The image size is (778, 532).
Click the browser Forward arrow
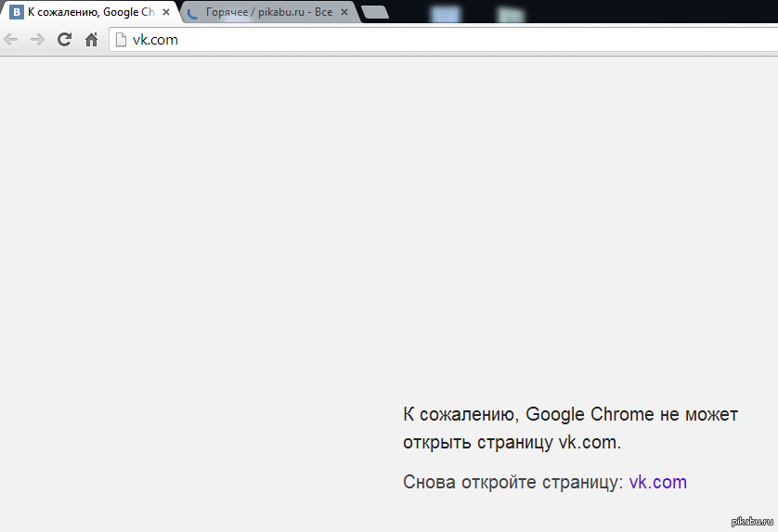coord(37,40)
